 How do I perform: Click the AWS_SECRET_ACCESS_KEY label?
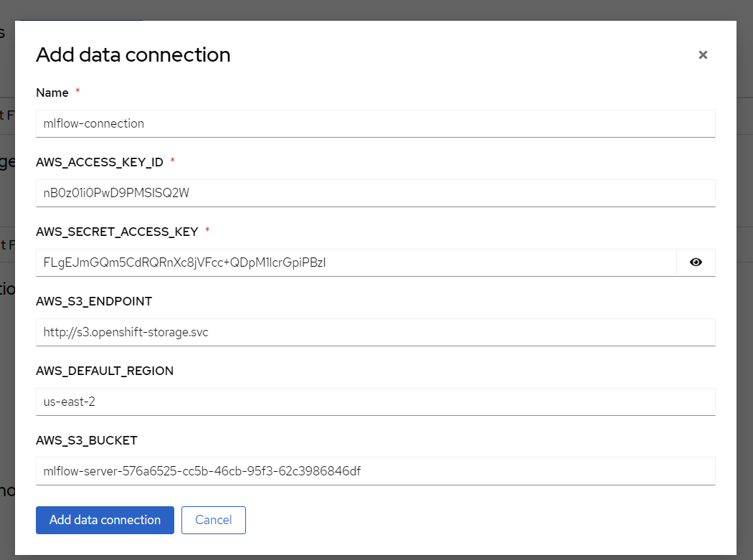(x=117, y=232)
